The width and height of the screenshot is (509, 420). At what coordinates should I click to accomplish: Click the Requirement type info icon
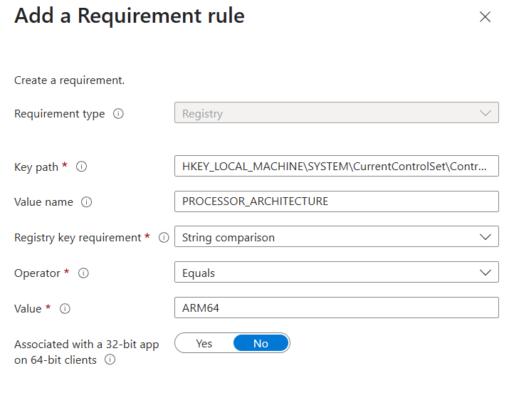tap(118, 114)
